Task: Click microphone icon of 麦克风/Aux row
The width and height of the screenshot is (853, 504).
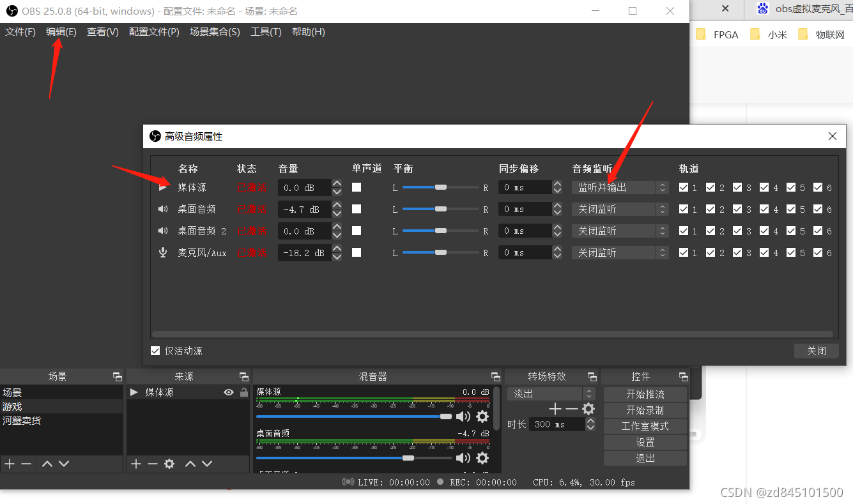Action: click(163, 252)
